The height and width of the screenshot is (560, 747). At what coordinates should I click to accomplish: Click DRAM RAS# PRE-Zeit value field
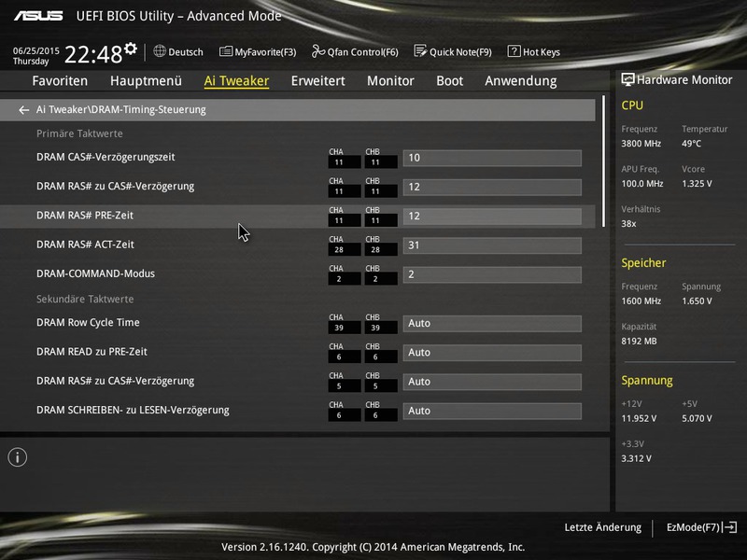click(492, 217)
